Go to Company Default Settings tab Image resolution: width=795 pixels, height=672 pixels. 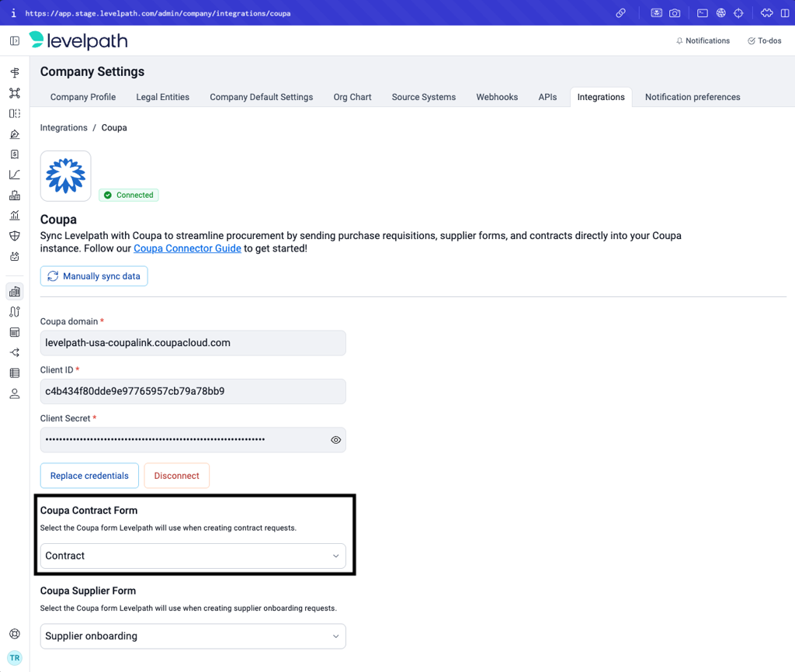coord(261,97)
